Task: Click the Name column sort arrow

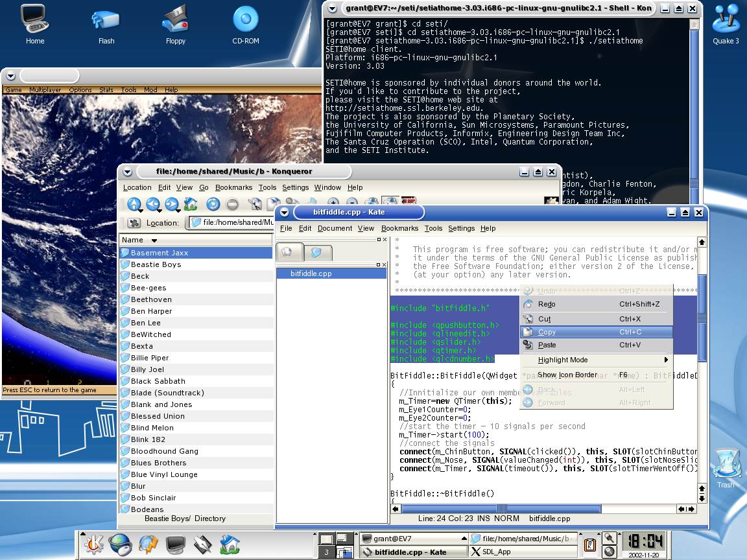Action: tap(154, 240)
